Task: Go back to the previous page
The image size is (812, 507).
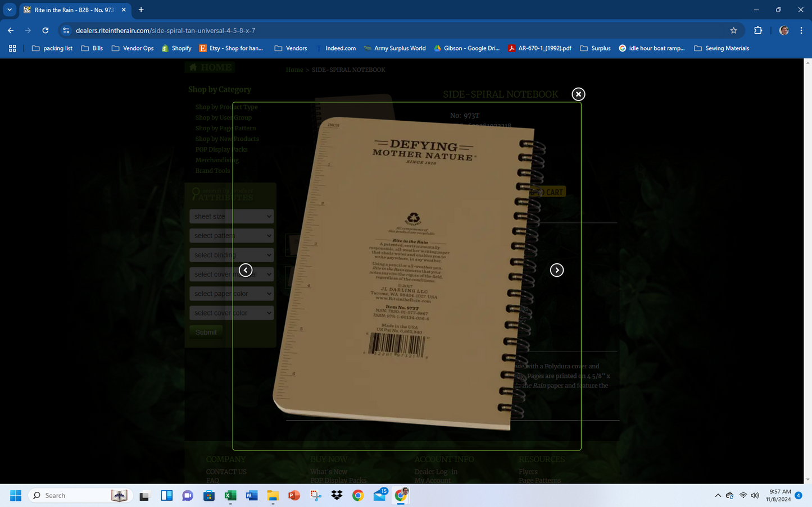Action: (11, 30)
